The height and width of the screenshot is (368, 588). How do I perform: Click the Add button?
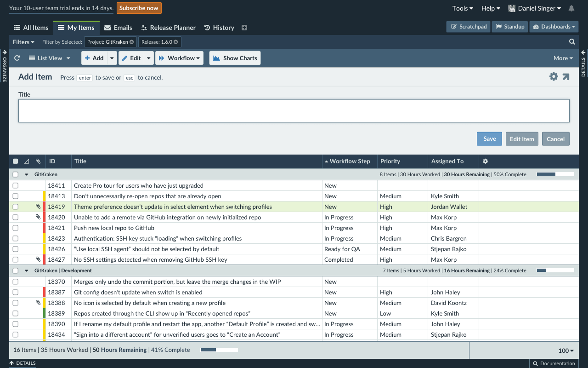[x=94, y=58]
